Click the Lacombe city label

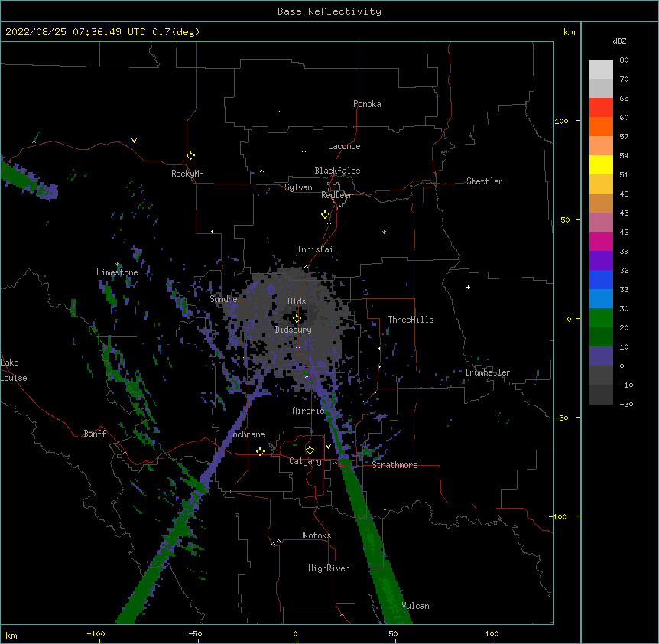pos(344,146)
